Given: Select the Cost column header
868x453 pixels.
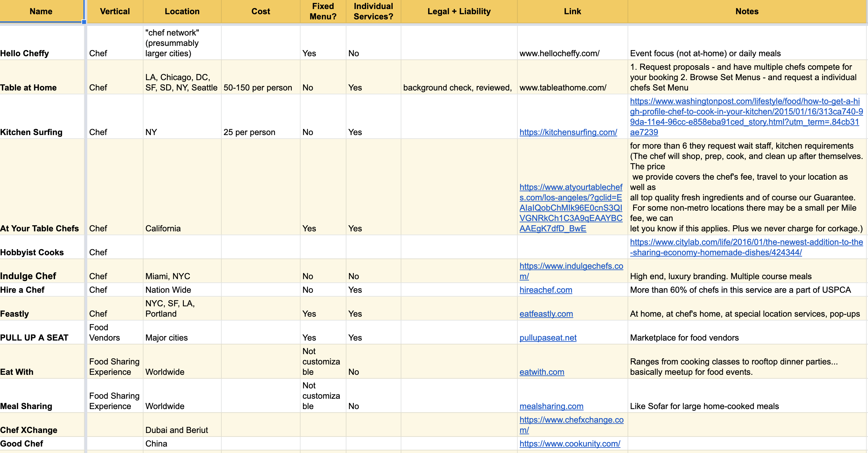Looking at the screenshot, I should click(261, 11).
